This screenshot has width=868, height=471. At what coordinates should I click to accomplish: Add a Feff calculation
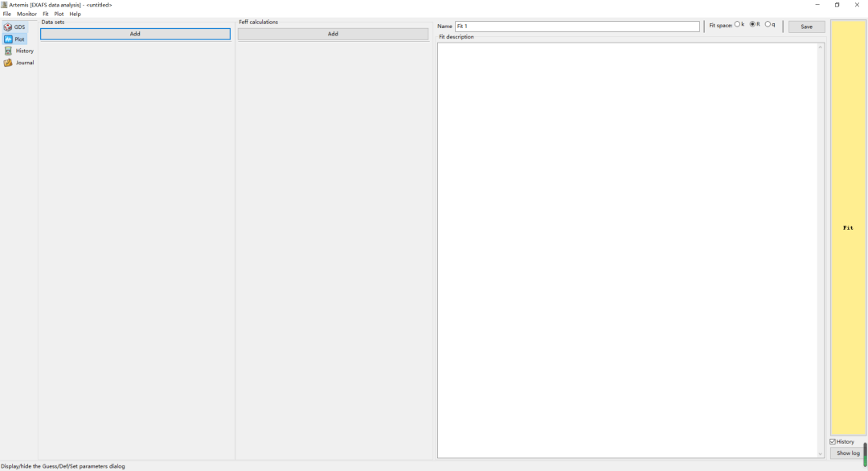333,34
